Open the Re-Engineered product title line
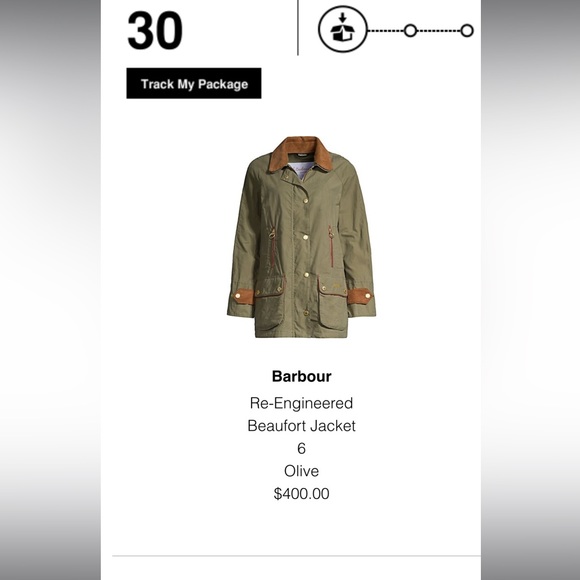 click(x=301, y=403)
